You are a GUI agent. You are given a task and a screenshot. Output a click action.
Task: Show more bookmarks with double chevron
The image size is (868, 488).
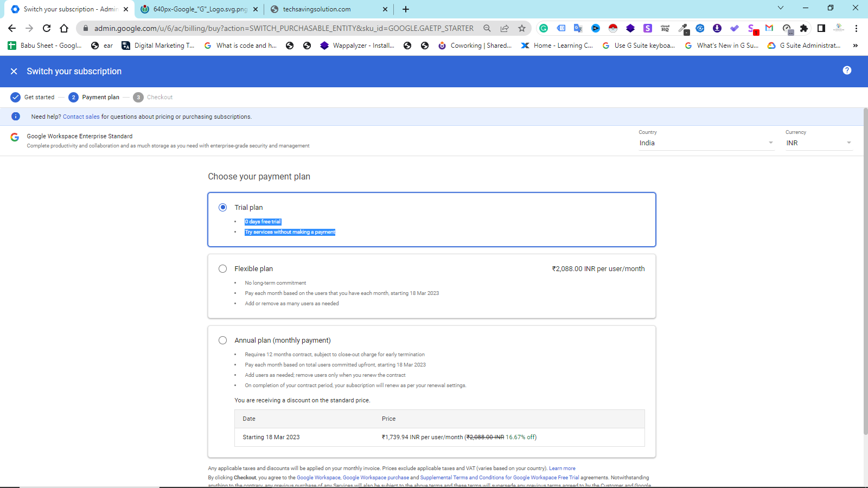tap(856, 46)
